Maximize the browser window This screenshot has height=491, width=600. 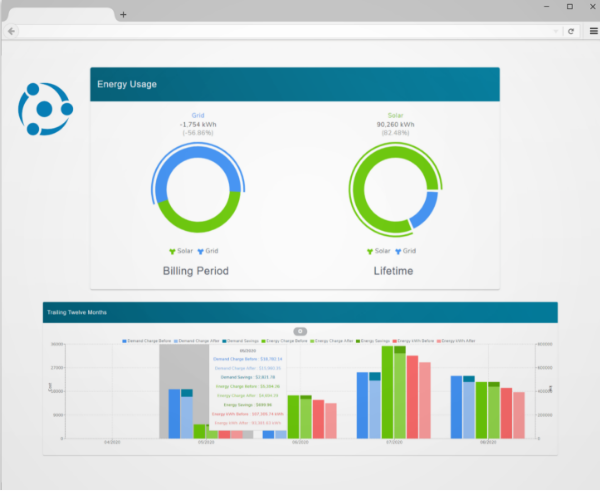click(x=570, y=7)
